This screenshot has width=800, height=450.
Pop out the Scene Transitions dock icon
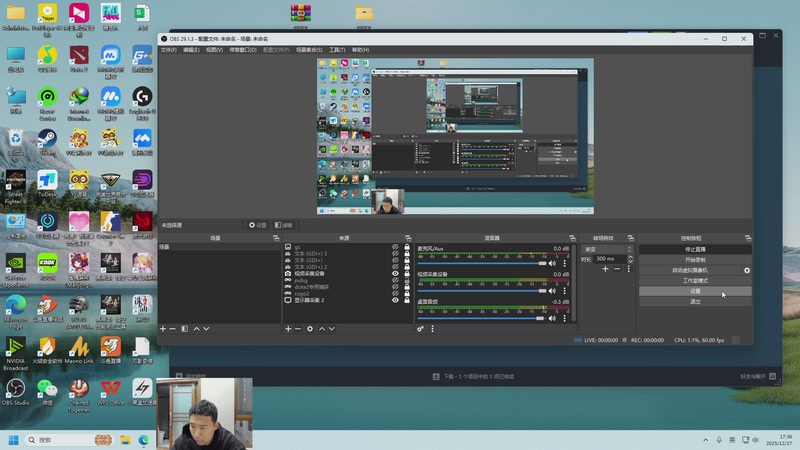click(631, 238)
